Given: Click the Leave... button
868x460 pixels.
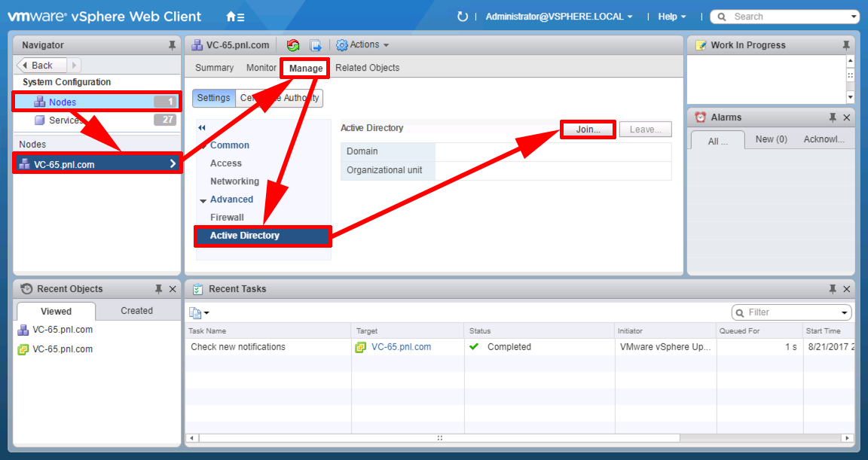Looking at the screenshot, I should tap(646, 129).
